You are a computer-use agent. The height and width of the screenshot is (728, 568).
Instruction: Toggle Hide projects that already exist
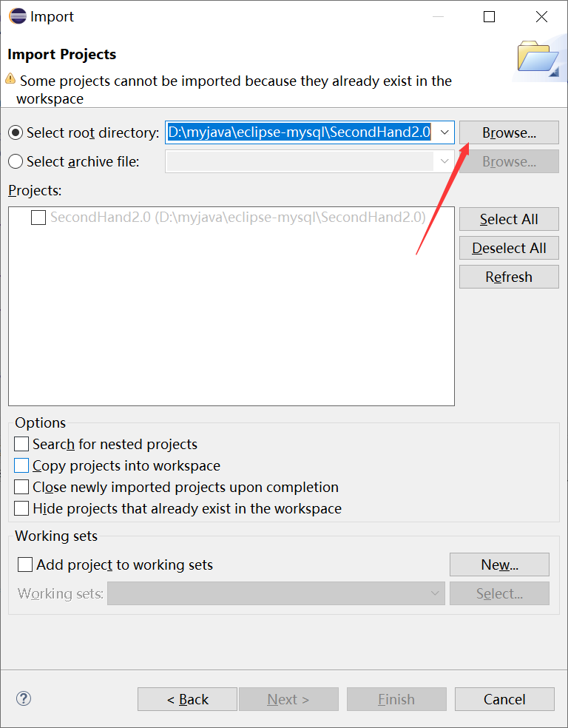21,508
